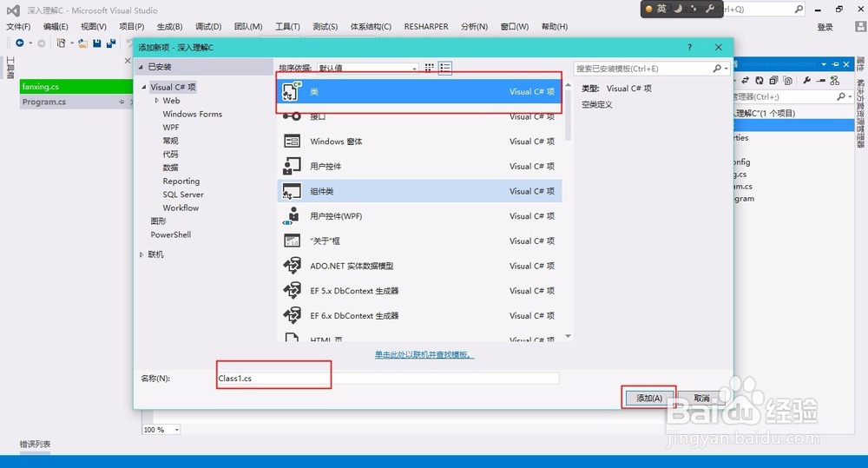Click the 单击此处以联机并查找模板 link
The width and height of the screenshot is (868, 468).
tap(424, 354)
